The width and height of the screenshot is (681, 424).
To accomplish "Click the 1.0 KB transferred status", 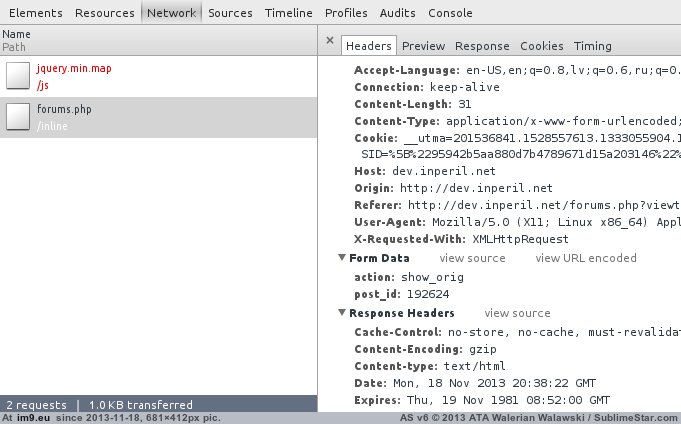I will coord(141,405).
